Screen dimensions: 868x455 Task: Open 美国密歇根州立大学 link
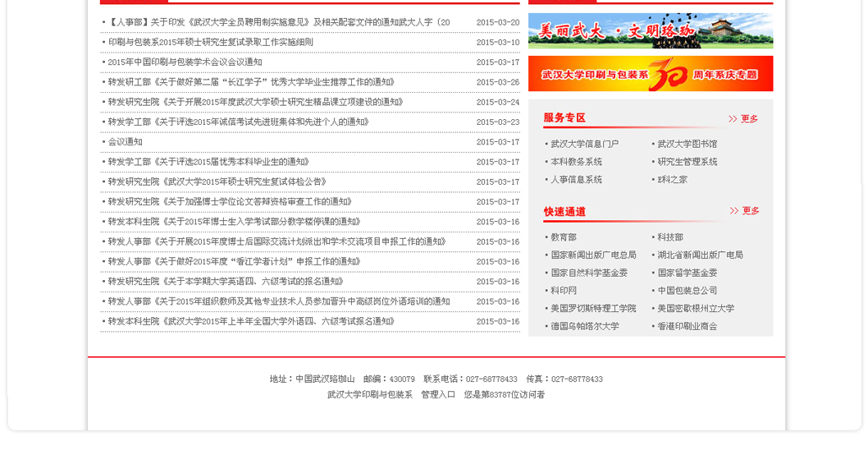coord(696,308)
